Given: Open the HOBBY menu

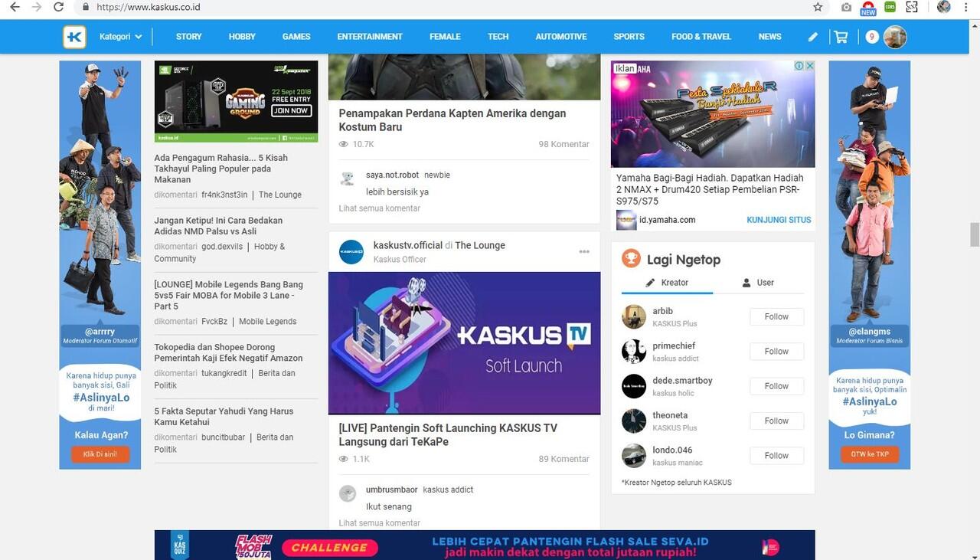Looking at the screenshot, I should click(x=242, y=37).
